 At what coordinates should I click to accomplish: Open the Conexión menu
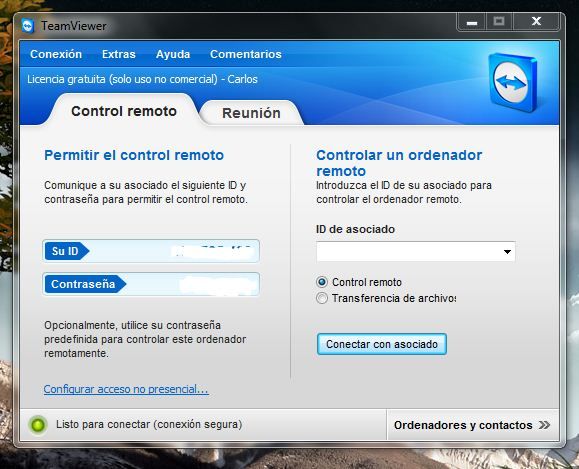pos(56,54)
